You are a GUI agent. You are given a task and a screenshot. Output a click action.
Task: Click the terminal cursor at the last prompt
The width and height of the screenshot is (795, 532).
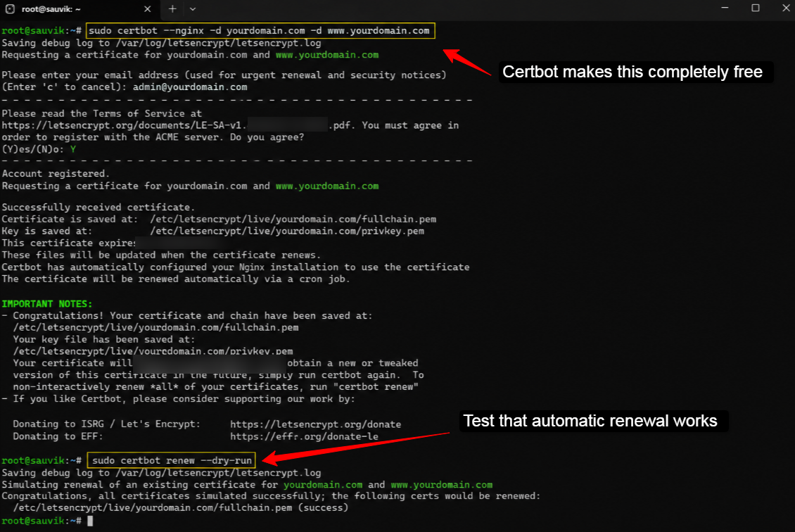(x=90, y=521)
